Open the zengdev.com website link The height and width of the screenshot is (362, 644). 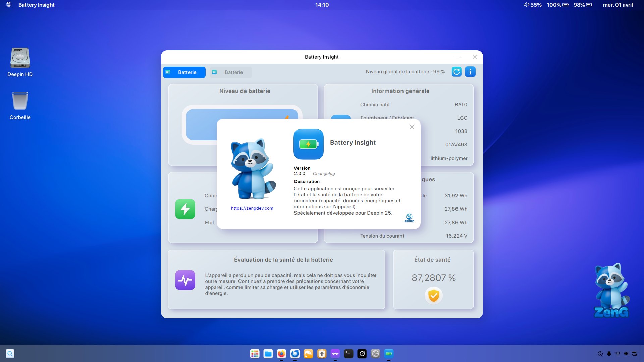(x=252, y=208)
